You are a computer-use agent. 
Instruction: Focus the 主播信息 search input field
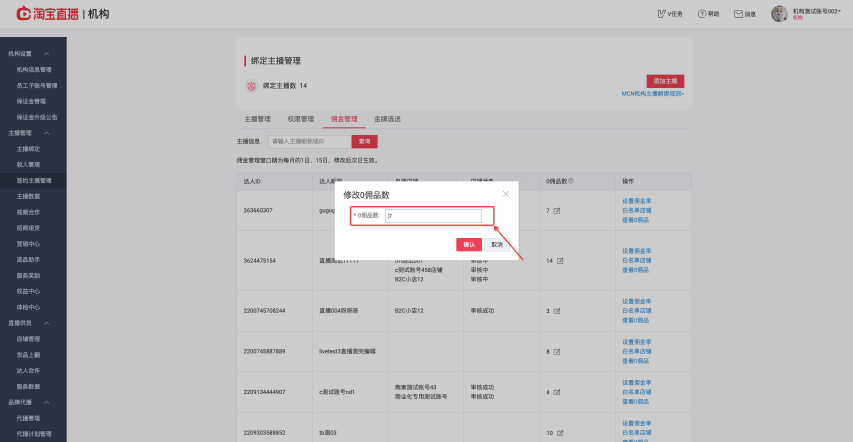point(310,142)
